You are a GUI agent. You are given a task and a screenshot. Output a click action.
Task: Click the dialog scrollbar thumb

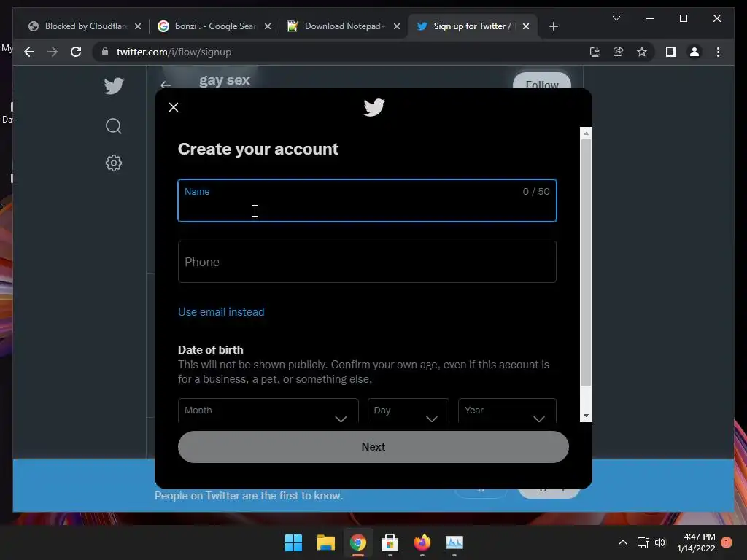tap(586, 262)
